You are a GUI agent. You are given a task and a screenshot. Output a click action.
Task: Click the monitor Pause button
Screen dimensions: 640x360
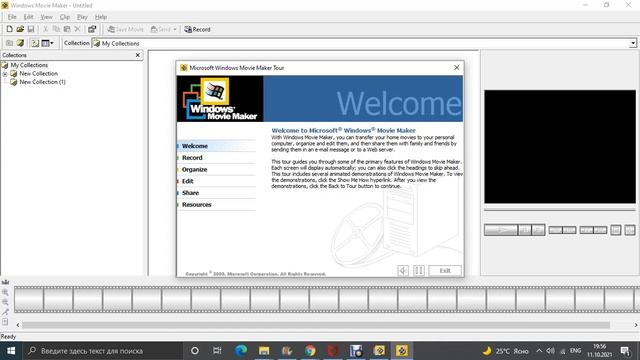[x=524, y=230]
